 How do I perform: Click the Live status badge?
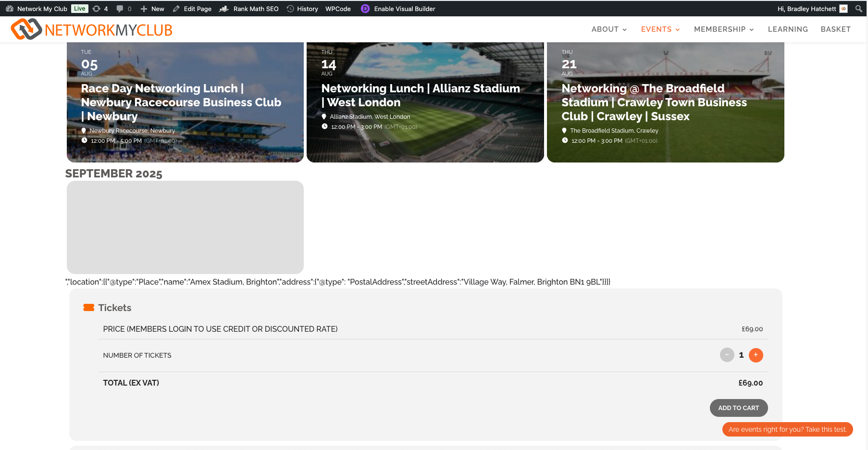click(80, 9)
